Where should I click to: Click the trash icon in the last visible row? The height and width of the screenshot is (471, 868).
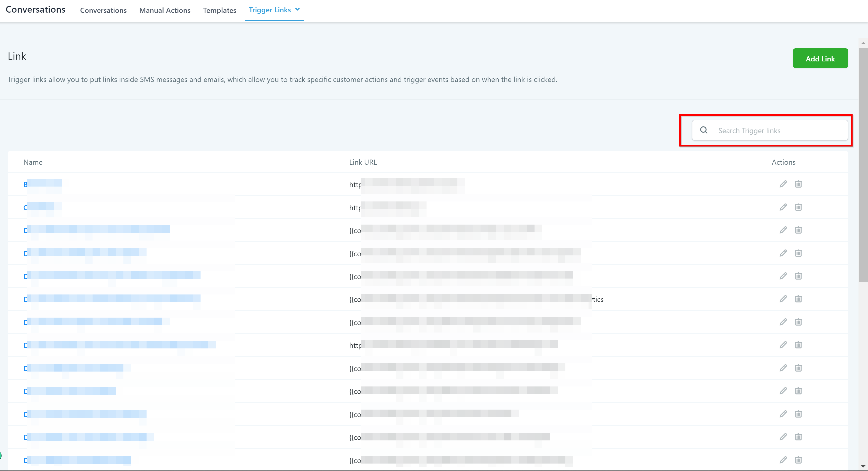798,460
